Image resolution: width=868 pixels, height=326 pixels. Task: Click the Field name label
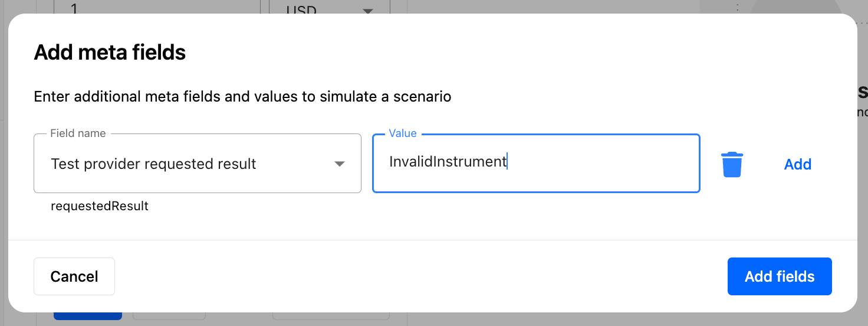[x=78, y=133]
